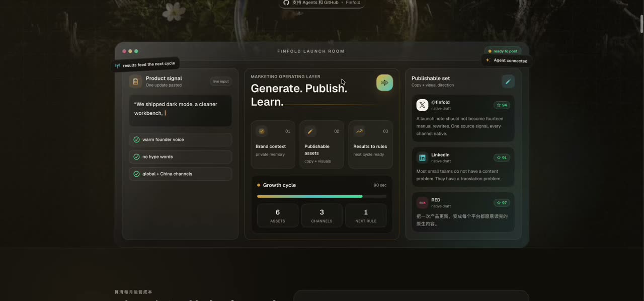The height and width of the screenshot is (301, 644).
Task: Click the star score 97 badge
Action: point(502,203)
